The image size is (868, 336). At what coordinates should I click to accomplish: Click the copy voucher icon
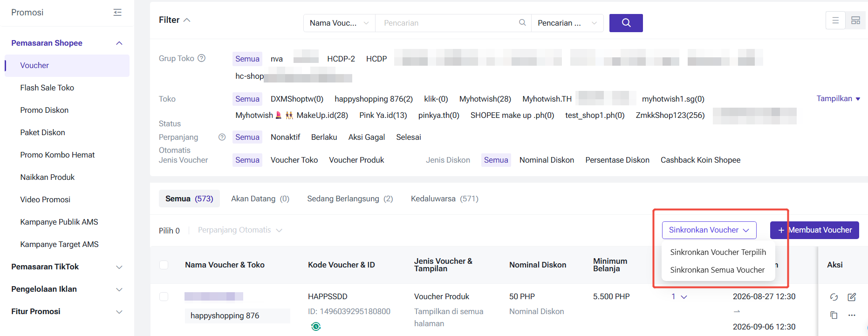(x=834, y=315)
